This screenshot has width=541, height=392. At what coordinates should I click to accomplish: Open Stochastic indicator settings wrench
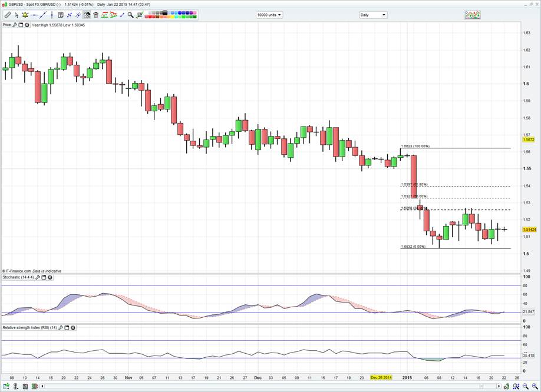(x=38, y=277)
